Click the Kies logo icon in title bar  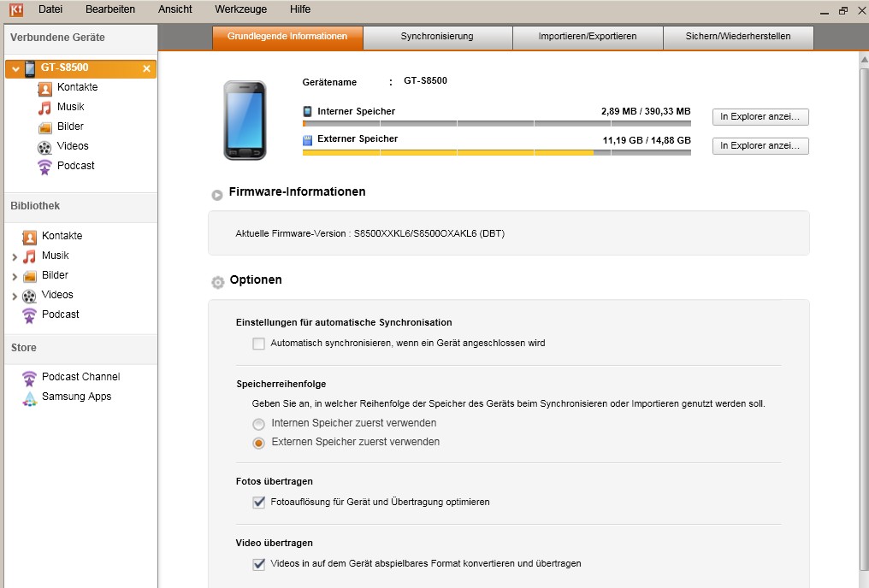click(x=16, y=9)
